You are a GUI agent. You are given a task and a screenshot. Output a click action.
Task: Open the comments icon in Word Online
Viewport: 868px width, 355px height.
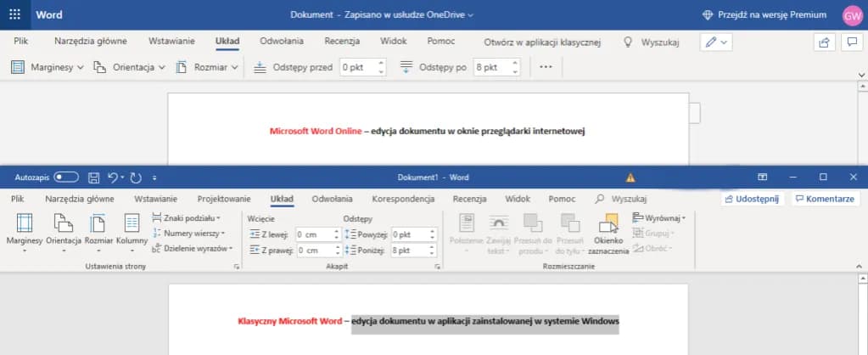click(851, 42)
